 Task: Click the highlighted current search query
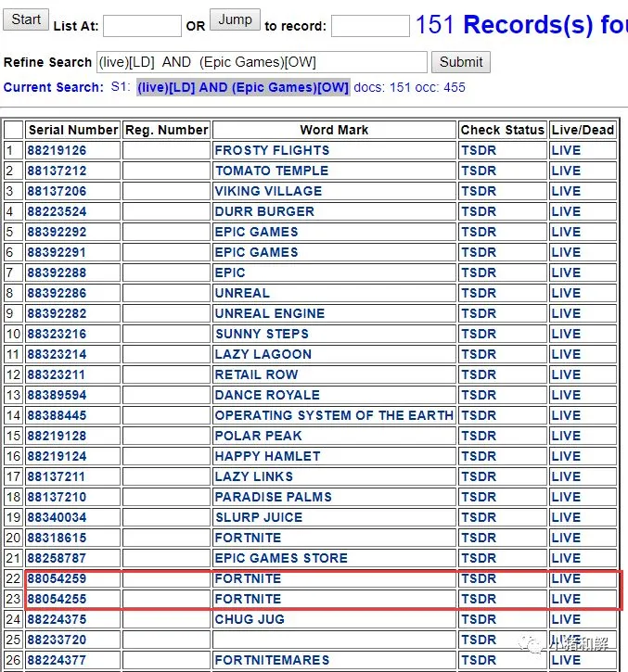(x=243, y=87)
